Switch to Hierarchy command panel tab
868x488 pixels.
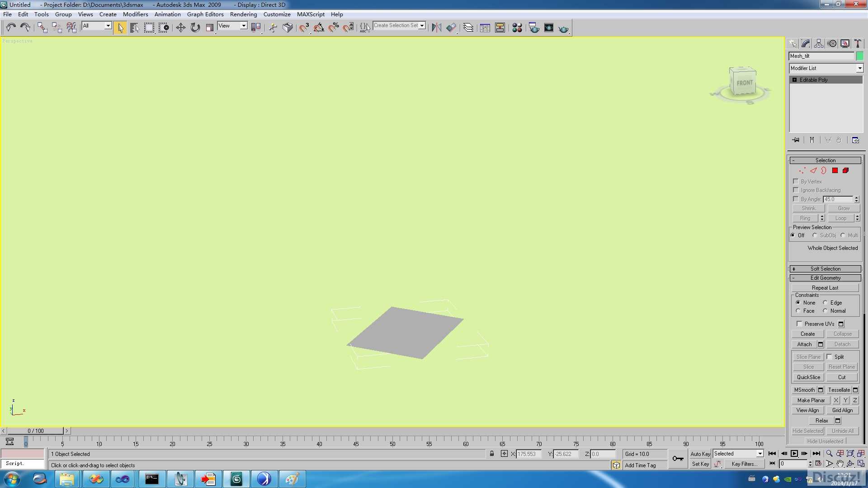coord(819,43)
